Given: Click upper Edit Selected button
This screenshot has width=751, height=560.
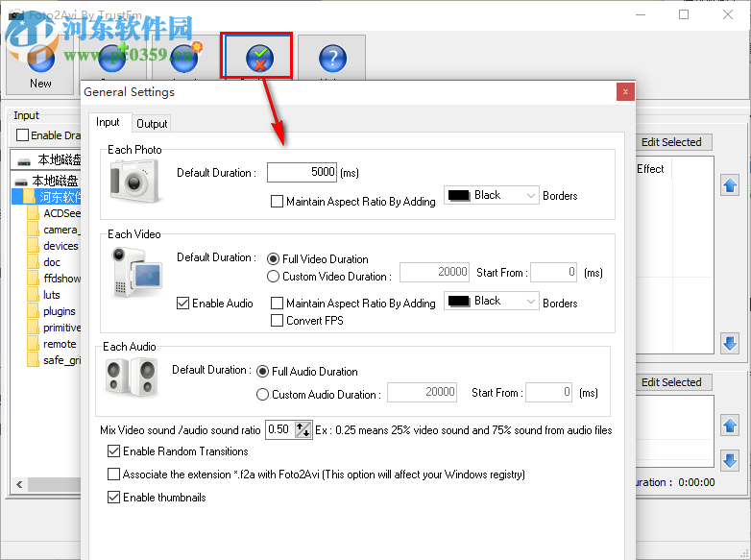Looking at the screenshot, I should coord(673,142).
